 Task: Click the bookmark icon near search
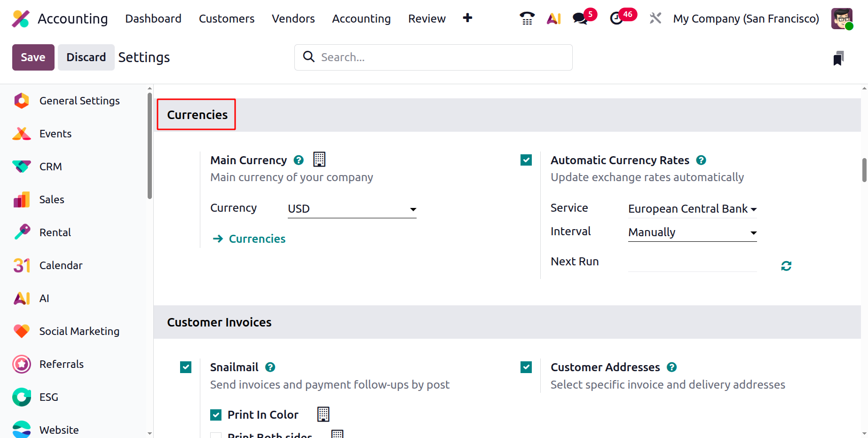point(838,58)
